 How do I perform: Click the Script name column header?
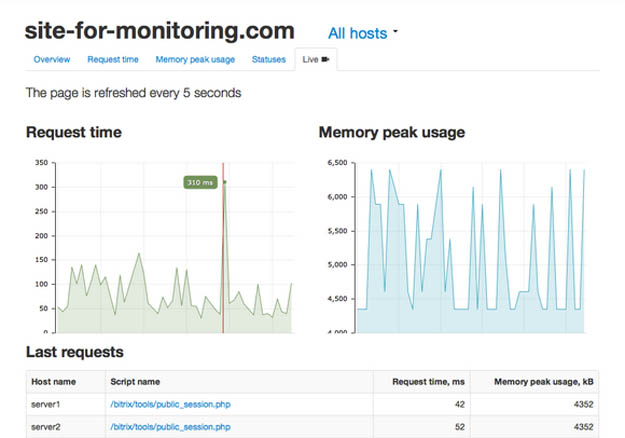(137, 382)
